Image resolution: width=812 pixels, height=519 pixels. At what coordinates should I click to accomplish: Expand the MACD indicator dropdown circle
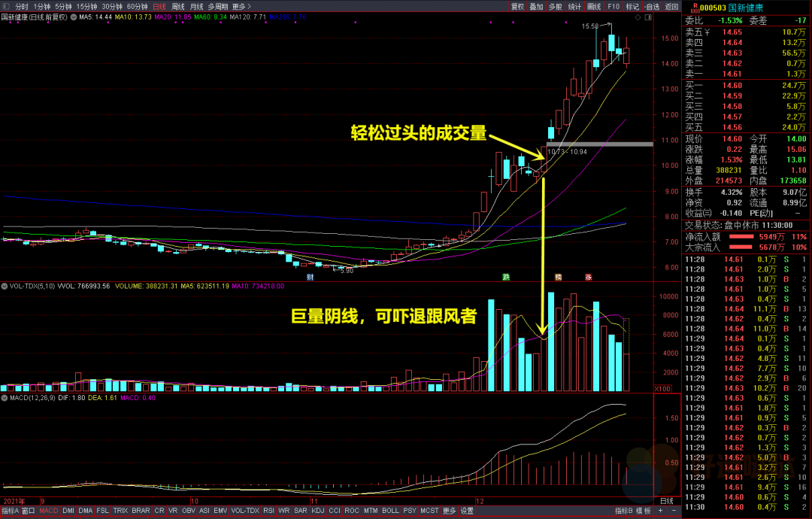click(x=5, y=398)
